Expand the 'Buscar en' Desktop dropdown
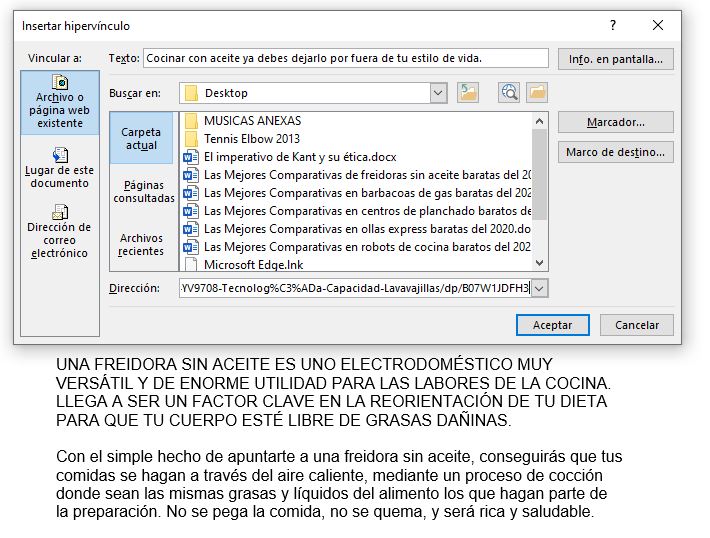The image size is (710, 538). pos(438,93)
